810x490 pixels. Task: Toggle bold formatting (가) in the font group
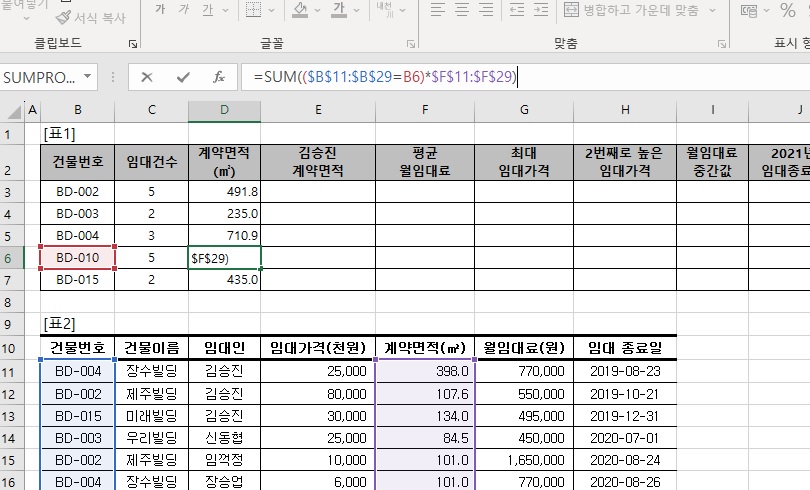159,11
